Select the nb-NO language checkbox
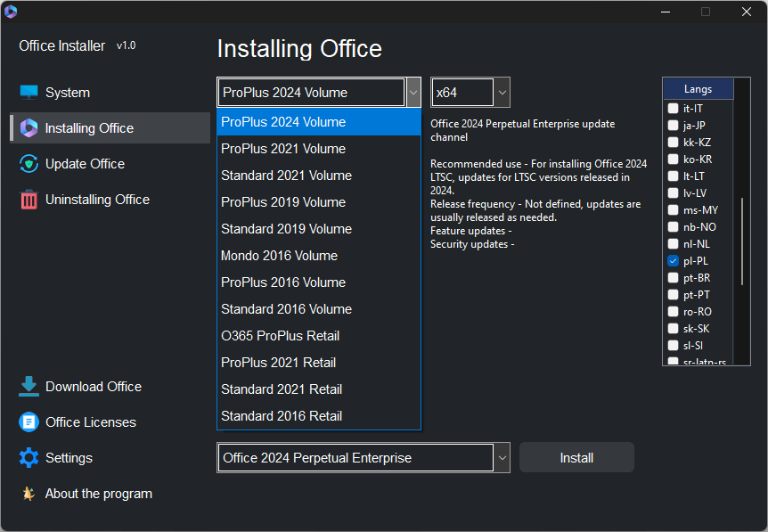This screenshot has width=768, height=532. coord(673,227)
